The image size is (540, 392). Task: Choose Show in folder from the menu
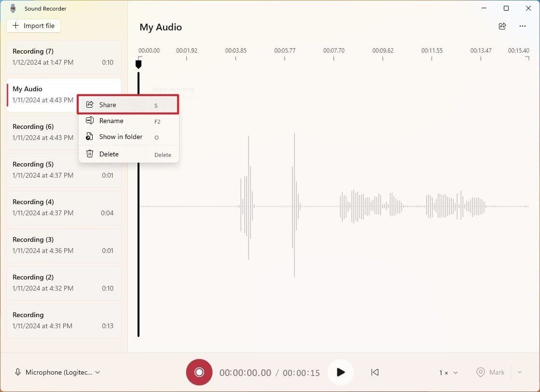(x=121, y=137)
